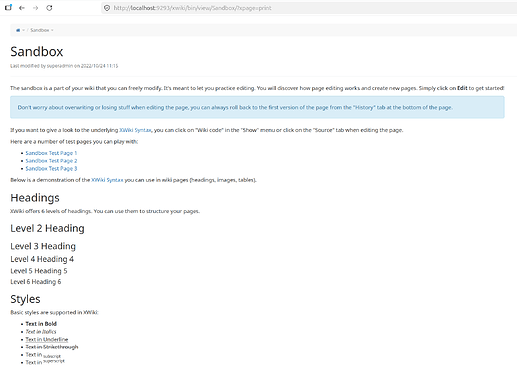This screenshot has height=373, width=517.
Task: Click the last modified by superadmin text
Action: (x=64, y=66)
